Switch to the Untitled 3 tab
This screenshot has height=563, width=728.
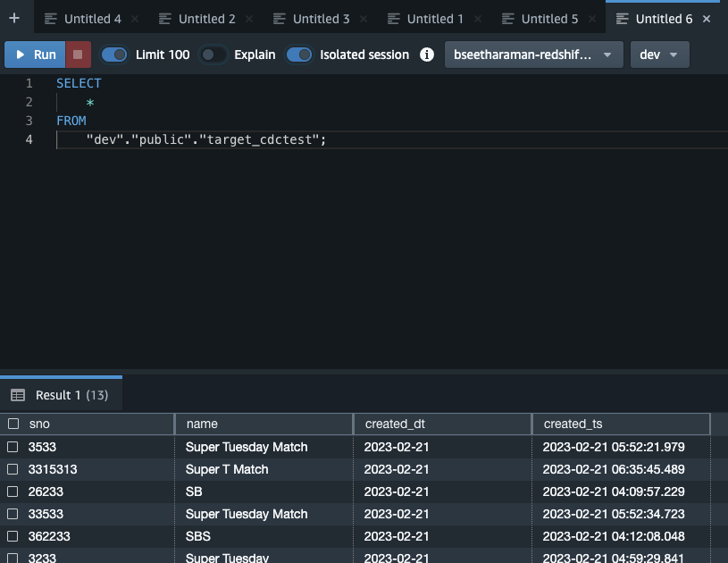click(x=320, y=18)
